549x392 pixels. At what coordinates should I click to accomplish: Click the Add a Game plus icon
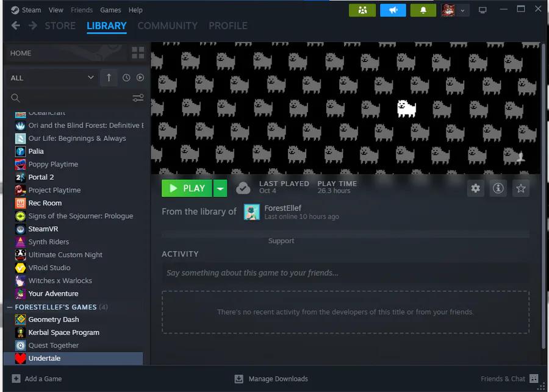[16, 379]
